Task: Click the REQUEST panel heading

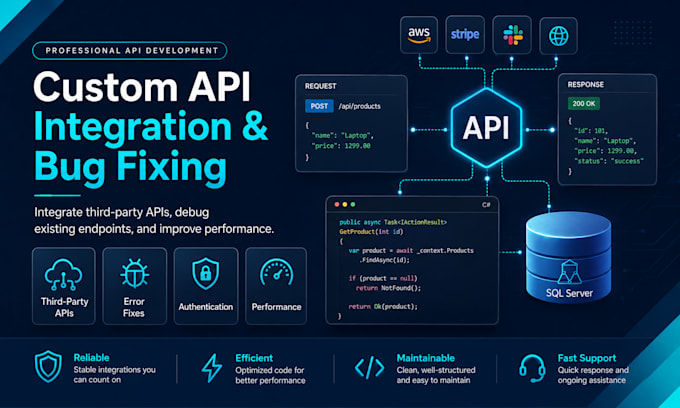Action: [x=320, y=86]
